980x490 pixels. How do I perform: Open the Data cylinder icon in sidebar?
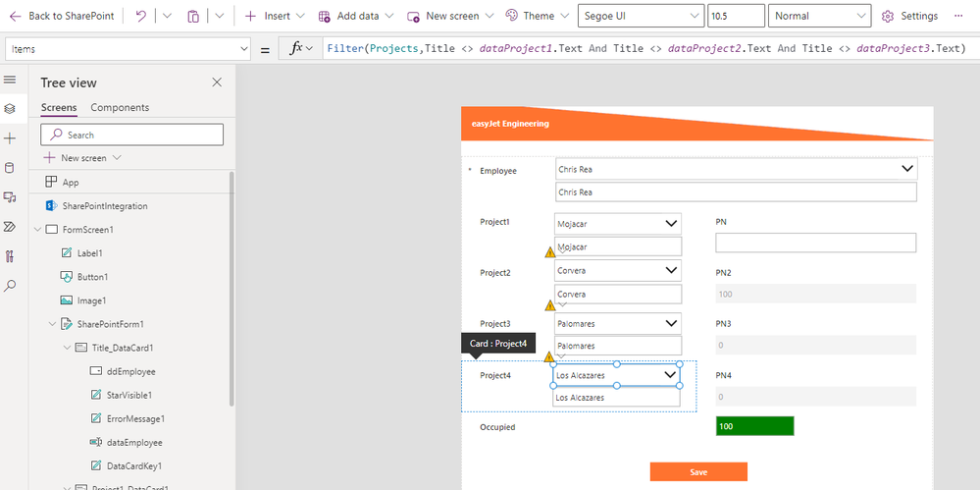[10, 168]
